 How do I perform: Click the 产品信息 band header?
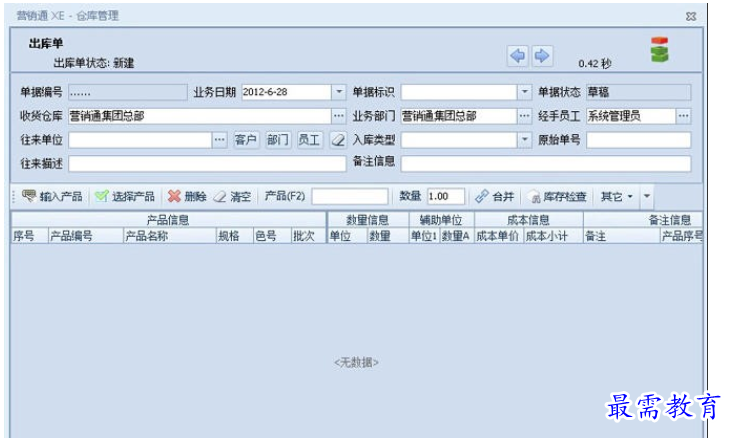(169, 220)
